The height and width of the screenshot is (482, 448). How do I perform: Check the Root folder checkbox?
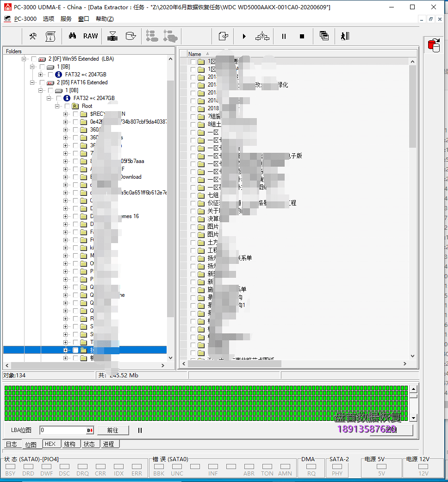tap(67, 106)
